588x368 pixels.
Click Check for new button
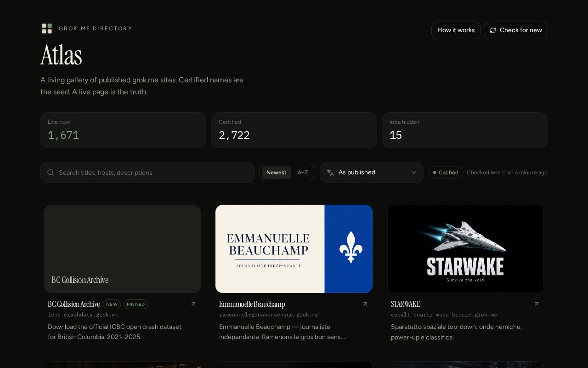click(x=516, y=30)
